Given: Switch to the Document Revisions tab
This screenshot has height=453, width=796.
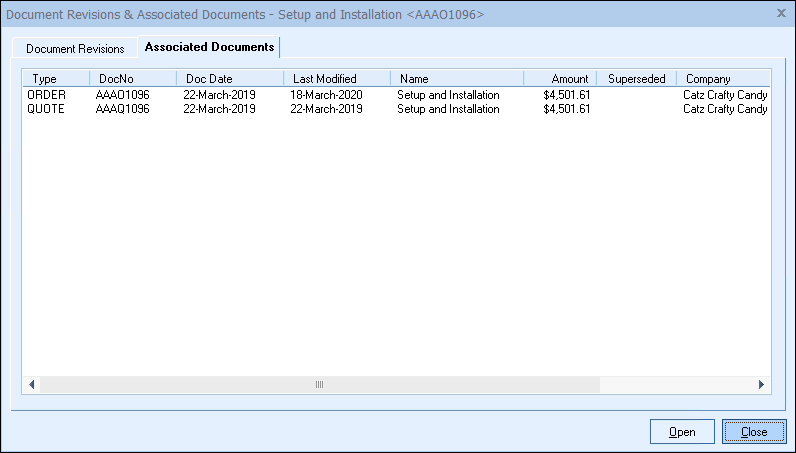Looking at the screenshot, I should coord(75,48).
